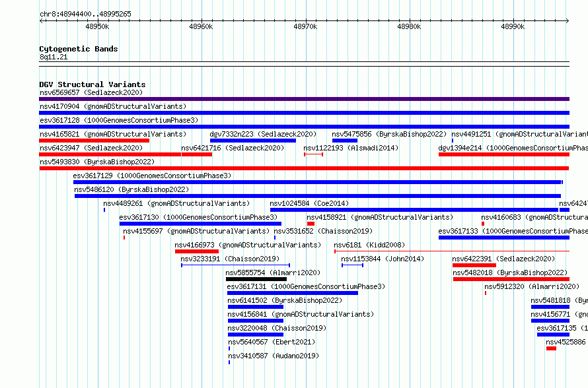
Task: Select the red nsv6422391 variant bar
Action: 474,265
